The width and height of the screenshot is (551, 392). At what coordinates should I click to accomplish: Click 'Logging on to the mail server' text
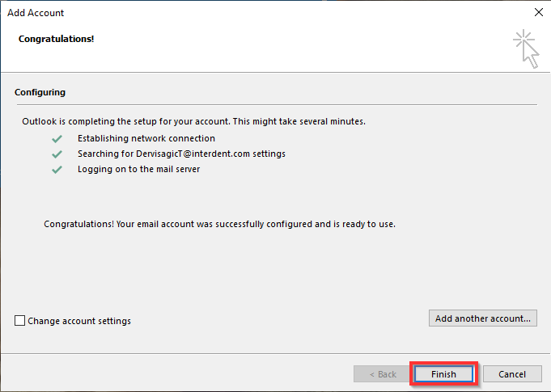tap(139, 169)
